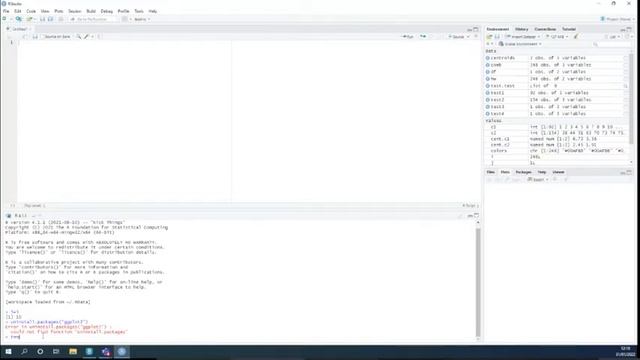Click the centroids data frame row
Screen dimensions: 640x360
click(x=556, y=58)
